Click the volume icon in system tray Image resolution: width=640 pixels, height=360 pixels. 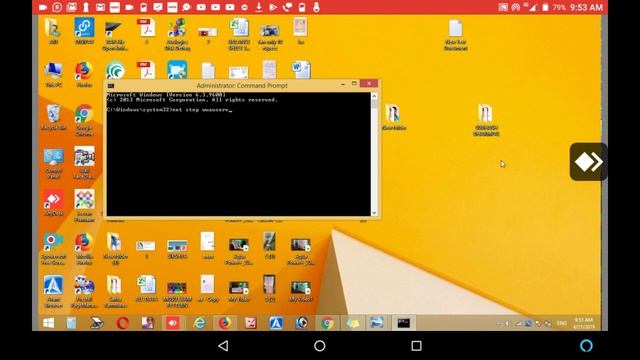pos(508,323)
